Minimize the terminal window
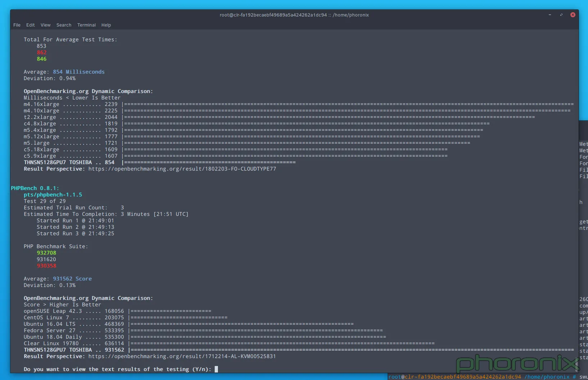Screen dimensions: 588x380 tap(550, 15)
